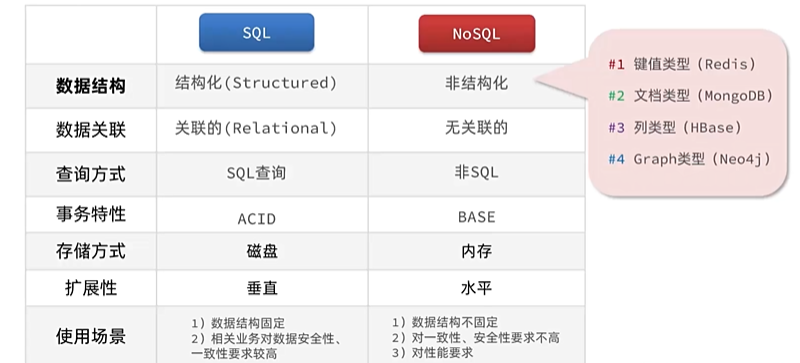Click the 数据结构 row label
Image resolution: width=800 pixels, height=363 pixels.
(91, 86)
